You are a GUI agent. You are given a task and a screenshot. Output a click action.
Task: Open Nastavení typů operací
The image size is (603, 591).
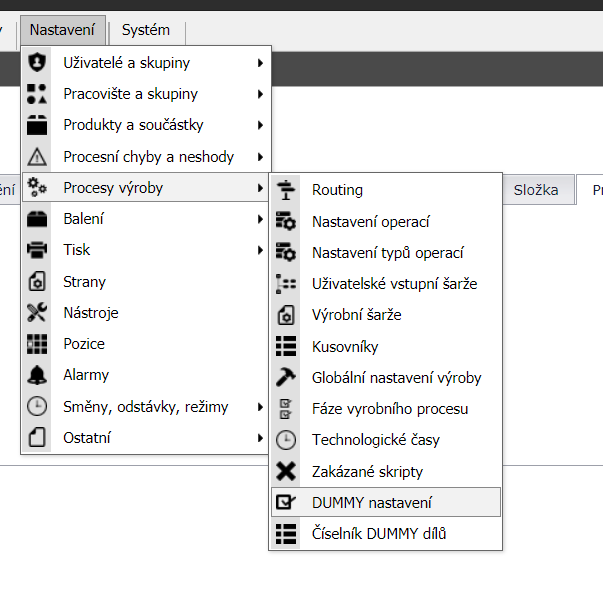pyautogui.click(x=387, y=252)
